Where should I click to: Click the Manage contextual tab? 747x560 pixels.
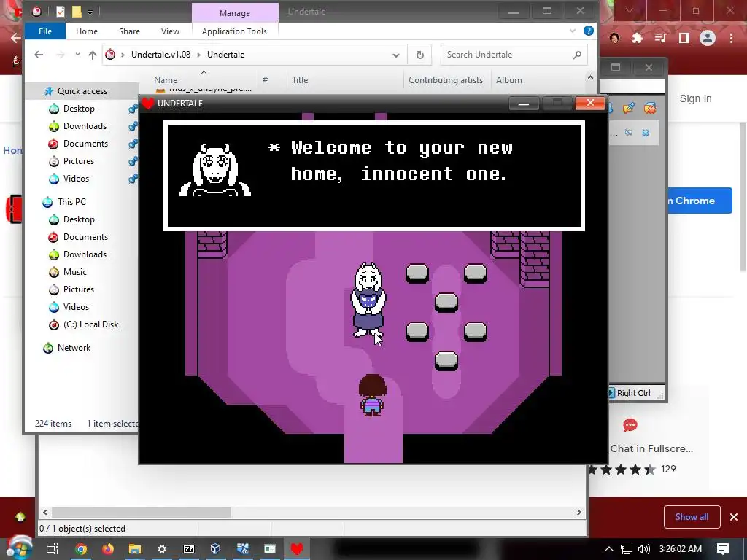click(x=235, y=13)
